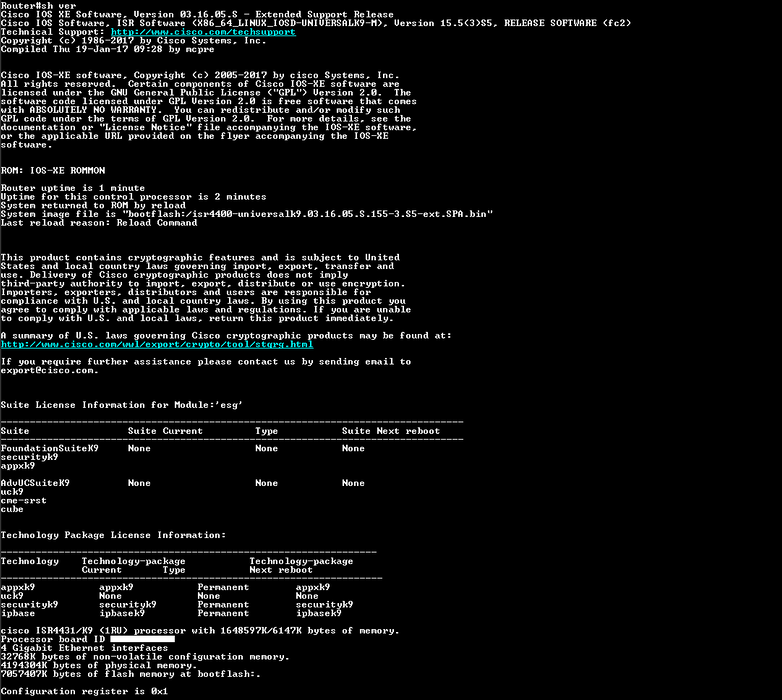The height and width of the screenshot is (700, 782).
Task: Click the 'Suite Next reboot' column header
Action: click(391, 431)
